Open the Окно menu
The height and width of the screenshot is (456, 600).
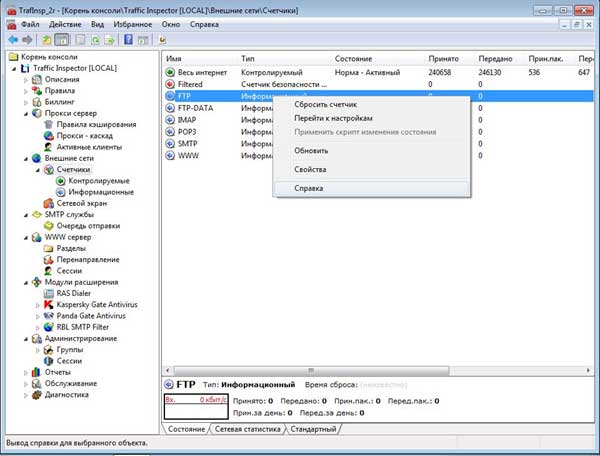pyautogui.click(x=171, y=24)
